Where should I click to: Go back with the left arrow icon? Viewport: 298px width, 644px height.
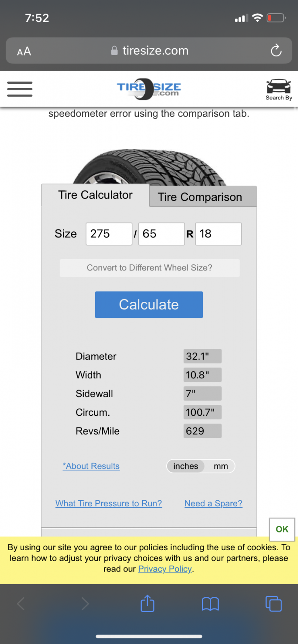pos(21,603)
